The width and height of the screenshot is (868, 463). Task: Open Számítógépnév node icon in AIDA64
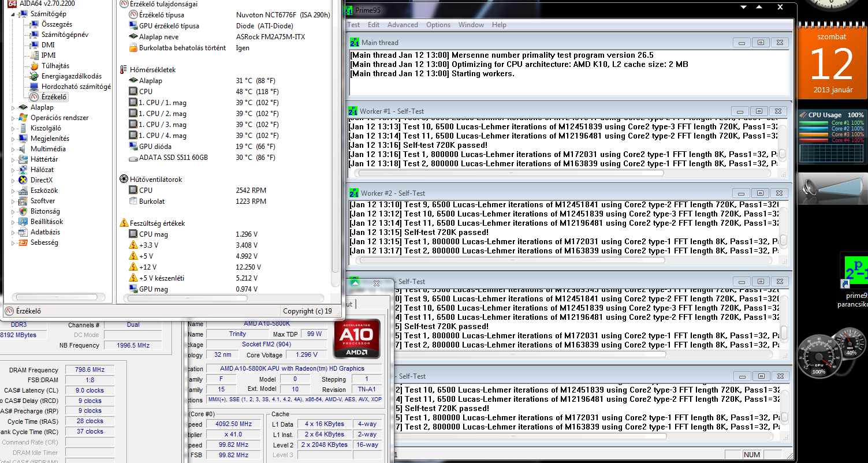(34, 35)
